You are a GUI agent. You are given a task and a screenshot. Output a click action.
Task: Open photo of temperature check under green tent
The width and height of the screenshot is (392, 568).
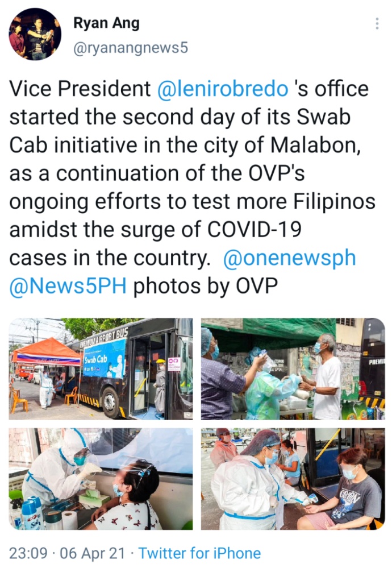(x=293, y=369)
